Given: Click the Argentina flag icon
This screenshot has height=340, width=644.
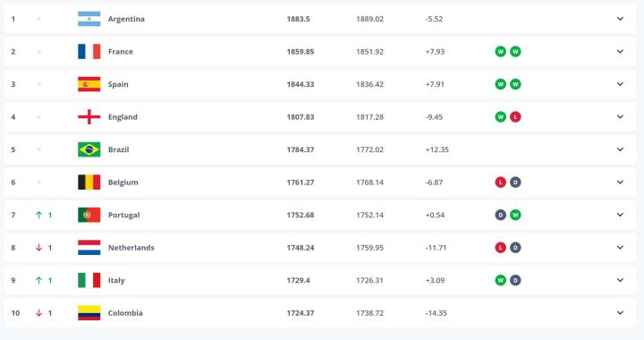Looking at the screenshot, I should 89,19.
